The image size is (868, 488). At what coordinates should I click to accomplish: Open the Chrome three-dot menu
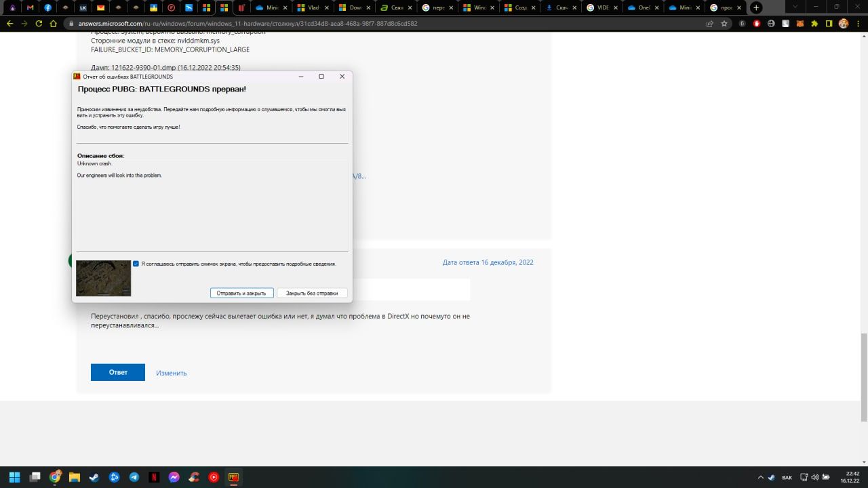(859, 23)
